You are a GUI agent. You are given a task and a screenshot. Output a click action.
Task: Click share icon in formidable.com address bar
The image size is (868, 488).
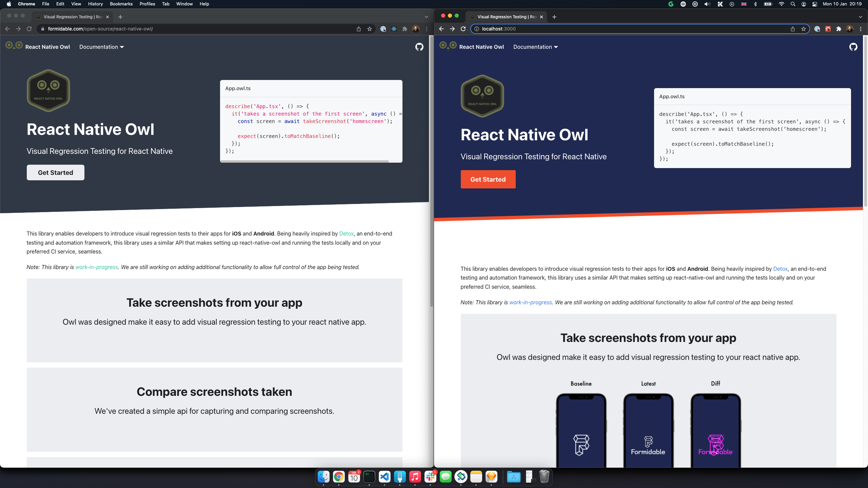(358, 29)
